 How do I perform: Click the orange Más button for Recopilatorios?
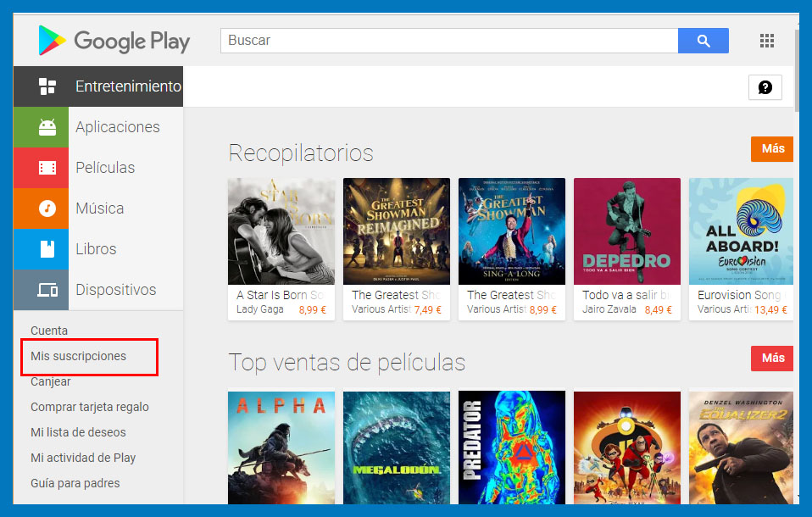[772, 148]
